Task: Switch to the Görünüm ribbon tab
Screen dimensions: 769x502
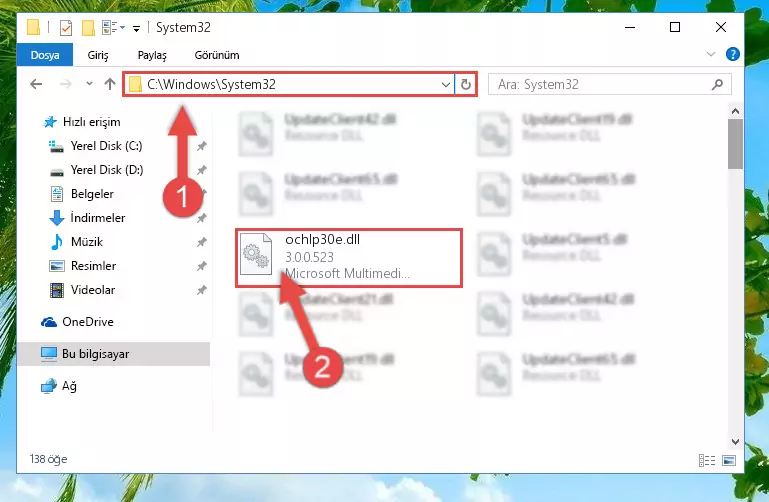Action: click(217, 55)
